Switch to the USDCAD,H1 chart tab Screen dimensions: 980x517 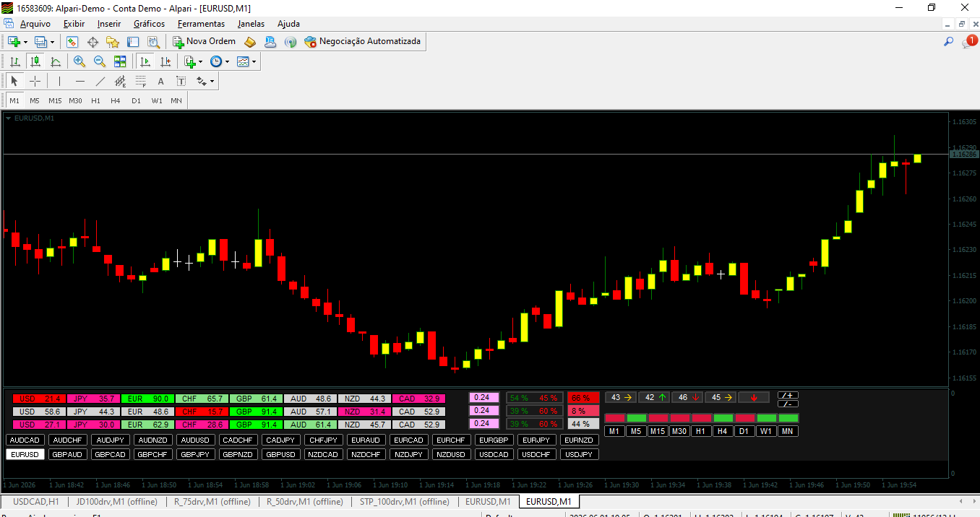pyautogui.click(x=36, y=501)
